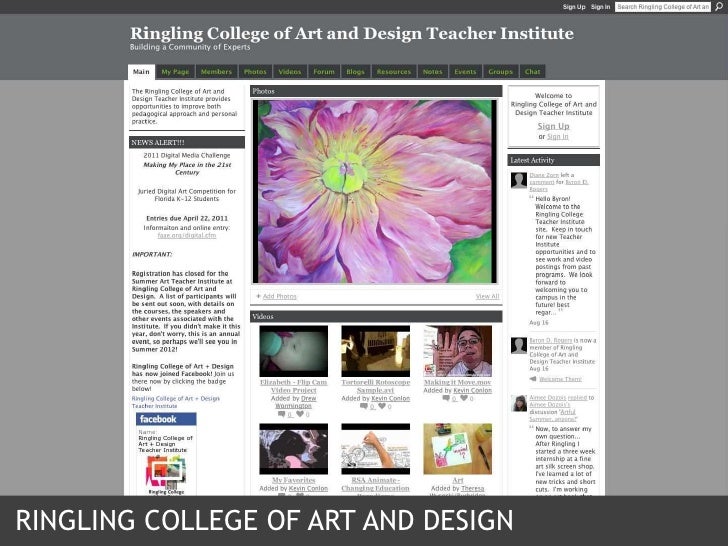
Task: Click inside the site search field
Action: pos(663,7)
